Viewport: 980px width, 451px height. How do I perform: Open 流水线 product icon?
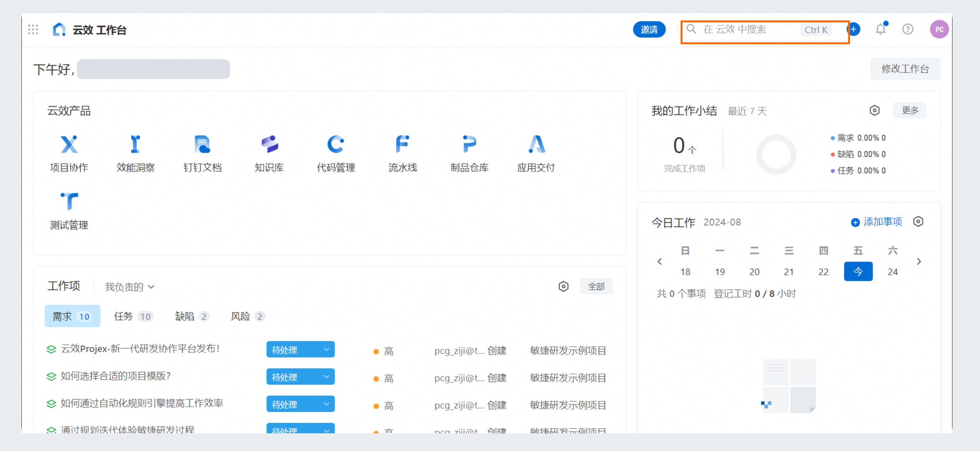pos(403,144)
